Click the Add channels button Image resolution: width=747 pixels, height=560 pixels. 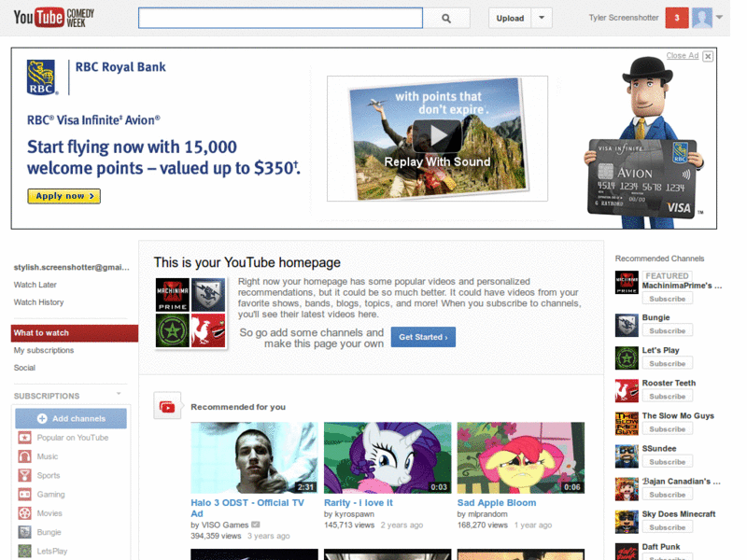coord(71,418)
